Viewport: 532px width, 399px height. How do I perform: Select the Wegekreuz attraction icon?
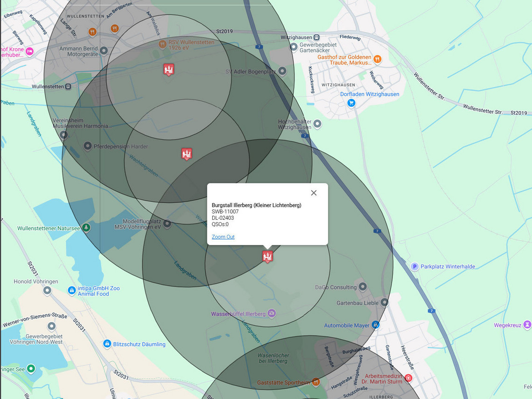(x=527, y=325)
